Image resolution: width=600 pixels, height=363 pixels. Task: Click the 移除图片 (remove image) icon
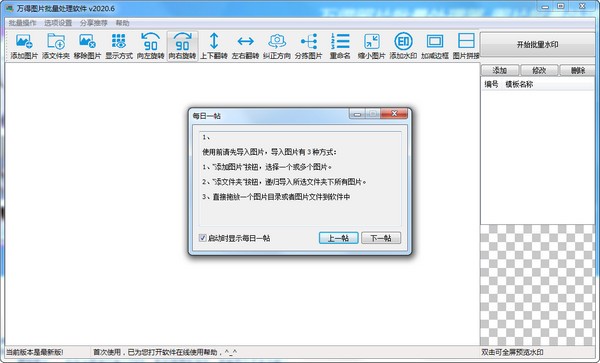click(87, 46)
